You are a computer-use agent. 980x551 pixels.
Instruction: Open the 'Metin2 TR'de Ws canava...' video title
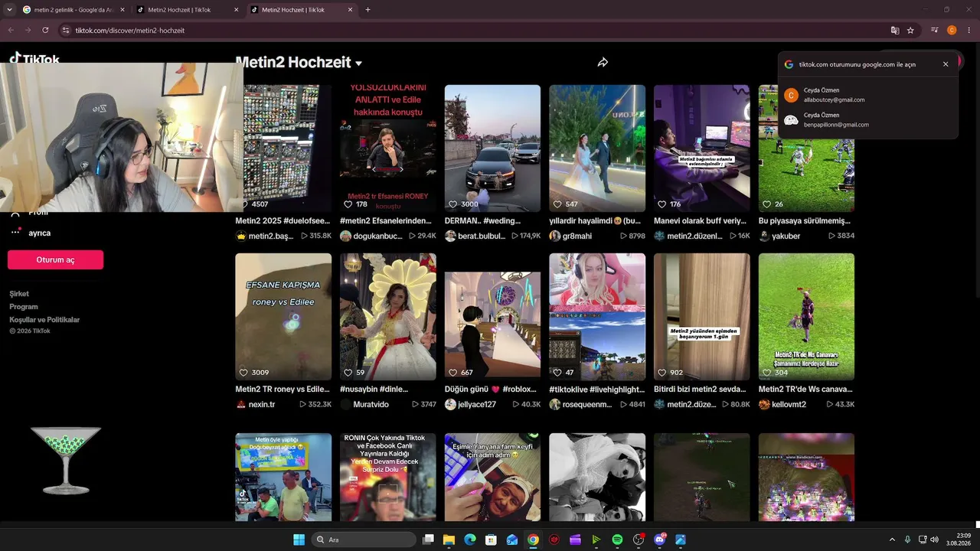point(805,390)
